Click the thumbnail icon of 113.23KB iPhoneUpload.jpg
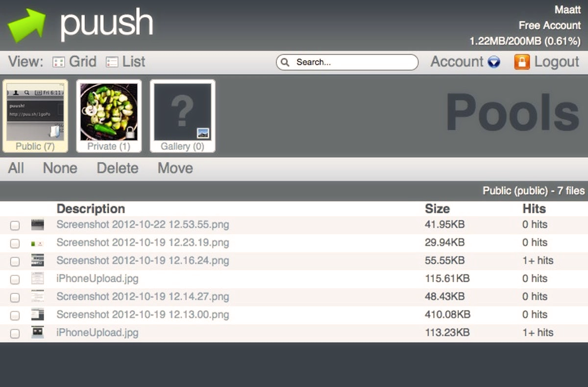This screenshot has height=387, width=588. click(37, 332)
